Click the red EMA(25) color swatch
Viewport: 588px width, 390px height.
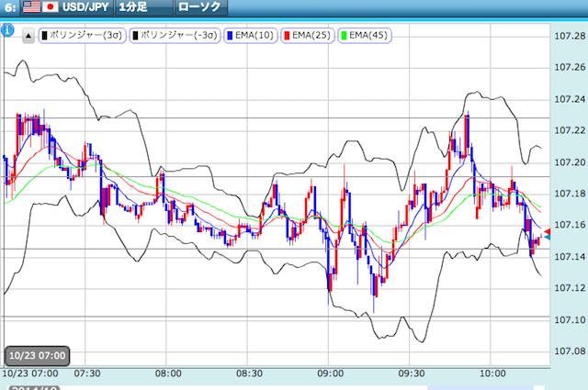click(x=287, y=36)
